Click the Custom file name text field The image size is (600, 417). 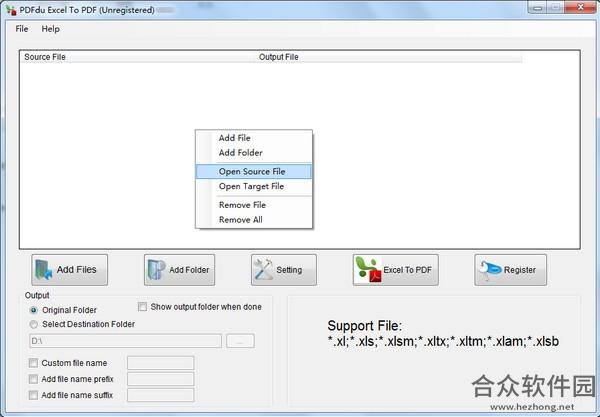pos(161,363)
